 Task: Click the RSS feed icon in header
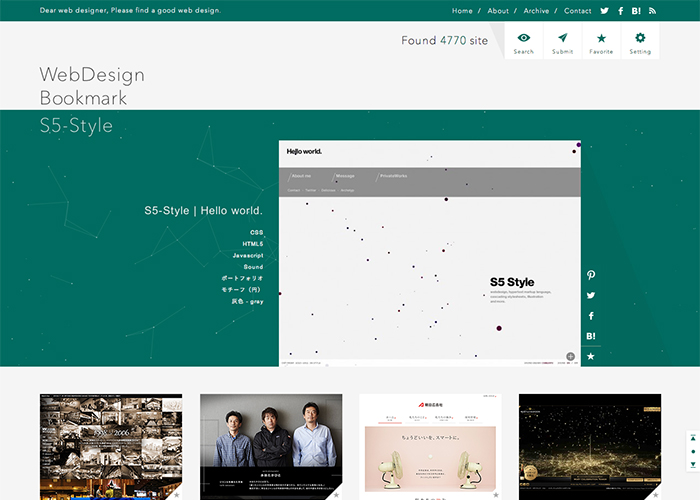(x=652, y=11)
